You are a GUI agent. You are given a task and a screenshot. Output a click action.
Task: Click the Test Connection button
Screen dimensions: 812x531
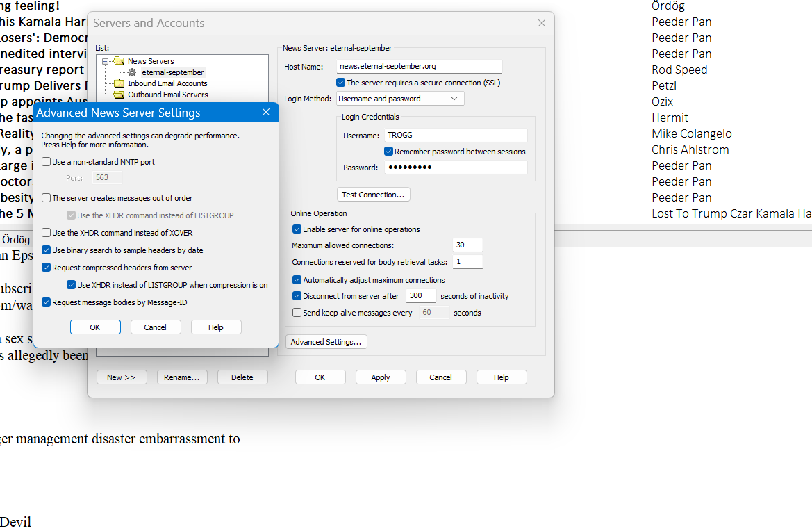(374, 195)
